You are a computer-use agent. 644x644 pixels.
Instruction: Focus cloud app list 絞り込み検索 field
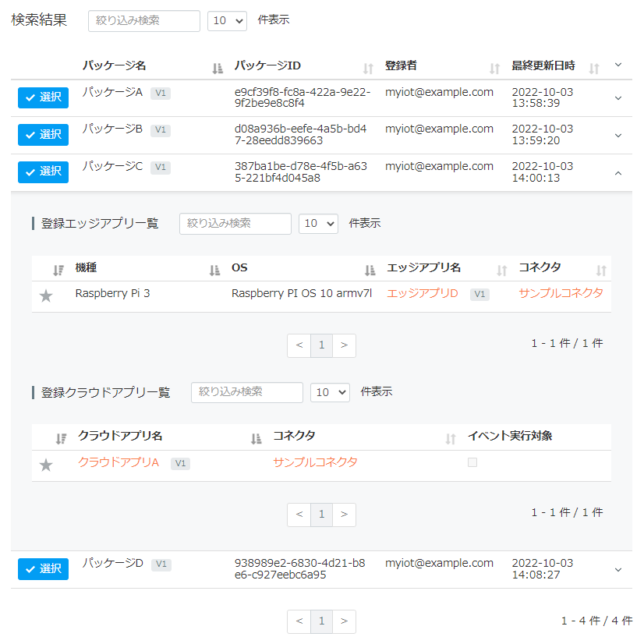[247, 393]
